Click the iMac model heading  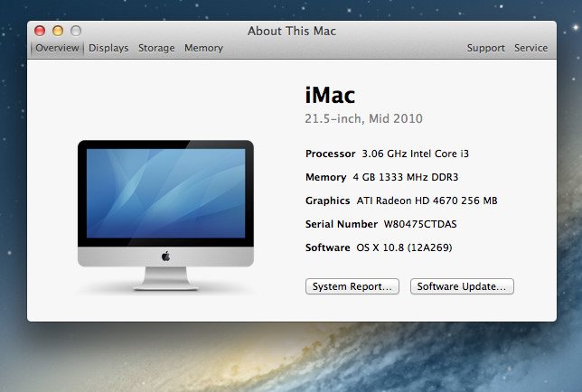[x=330, y=96]
